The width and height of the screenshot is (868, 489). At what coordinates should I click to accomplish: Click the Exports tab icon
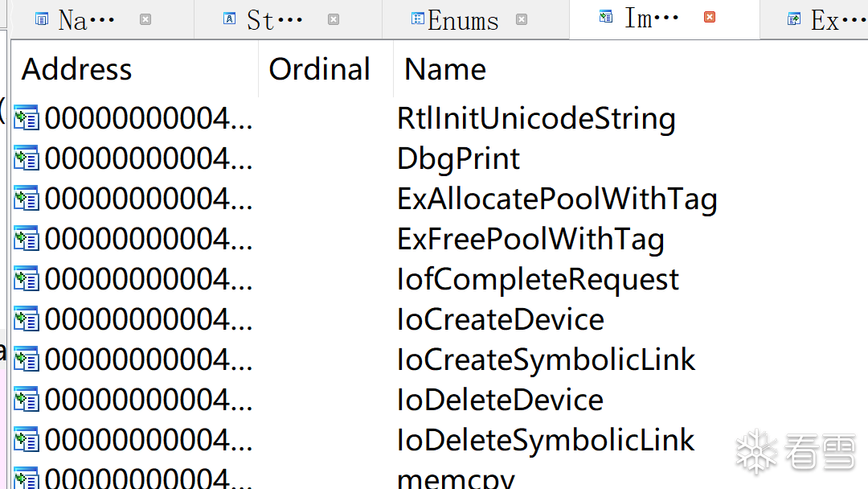794,19
